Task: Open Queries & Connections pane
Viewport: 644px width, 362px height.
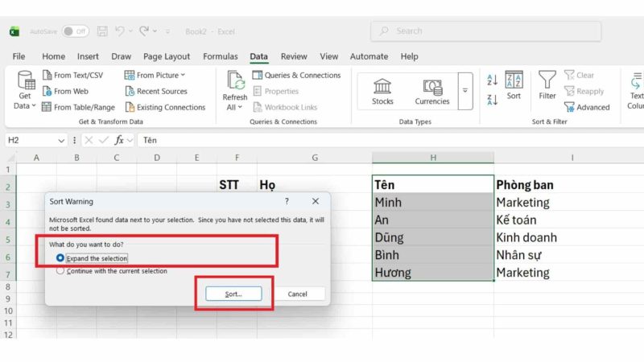Action: coord(297,75)
